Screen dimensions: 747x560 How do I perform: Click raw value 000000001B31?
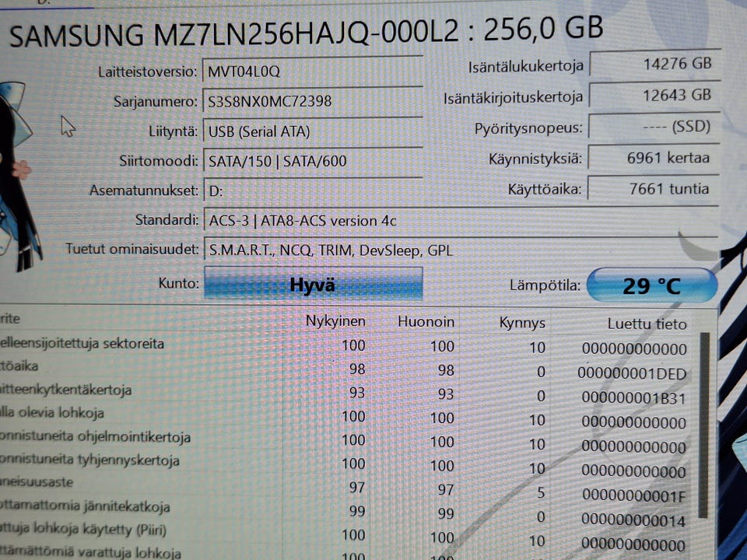[x=633, y=397]
